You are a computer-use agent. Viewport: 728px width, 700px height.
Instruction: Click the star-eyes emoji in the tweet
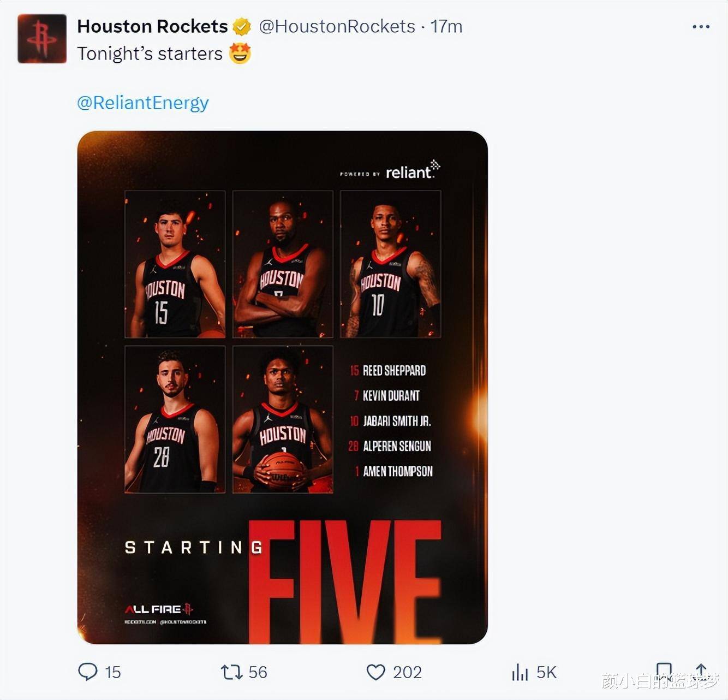(240, 54)
